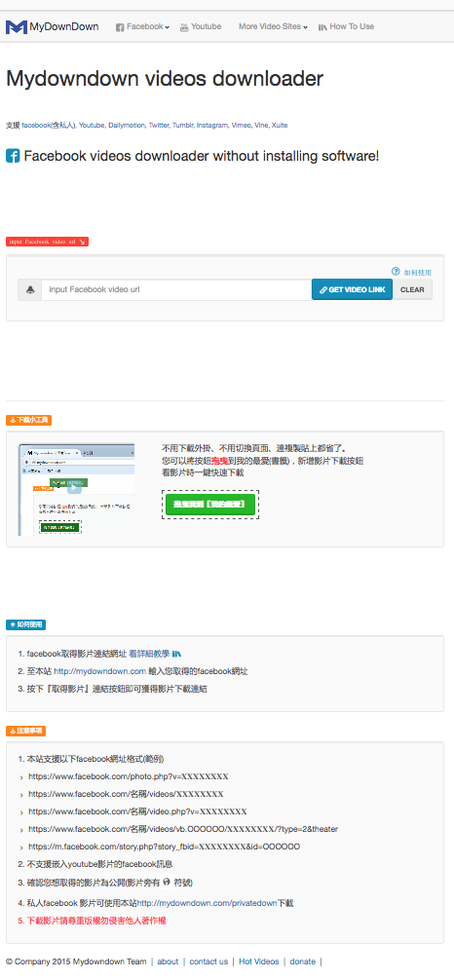The image size is (454, 980).
Task: Go to Youtube in the navbar
Action: [201, 27]
